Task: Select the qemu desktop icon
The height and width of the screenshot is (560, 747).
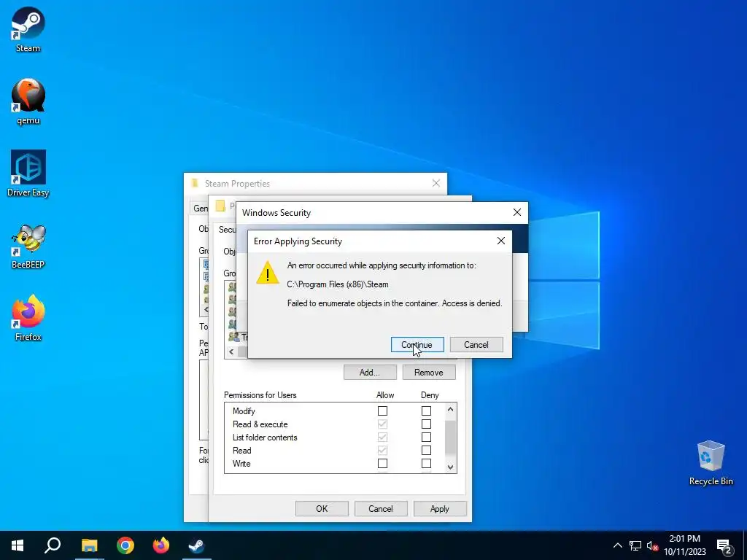Action: click(x=28, y=102)
